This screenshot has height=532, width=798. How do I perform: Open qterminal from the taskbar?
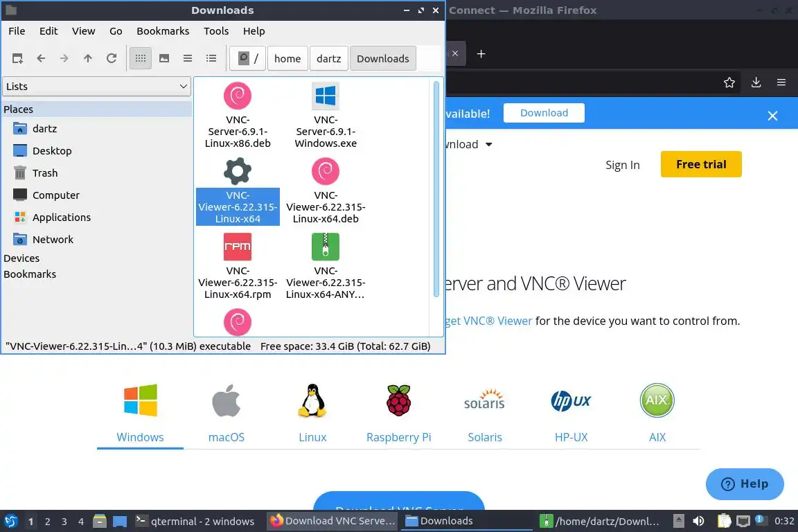(x=196, y=522)
